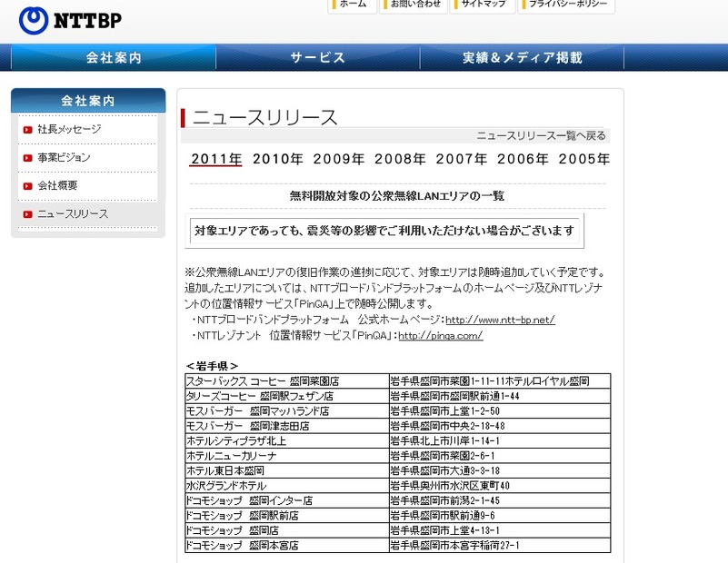728x563 pixels.
Task: Click address 岩手県盛岡市盛岡駅前通1-44
Action: 500,396
